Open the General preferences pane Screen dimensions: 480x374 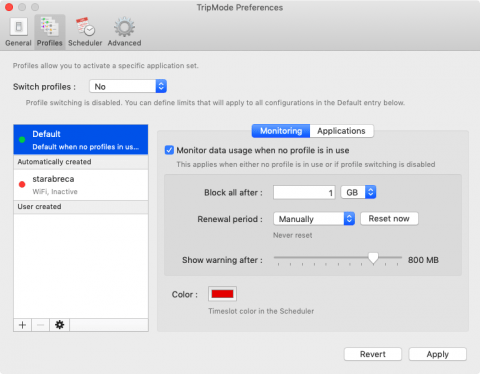coord(18,32)
